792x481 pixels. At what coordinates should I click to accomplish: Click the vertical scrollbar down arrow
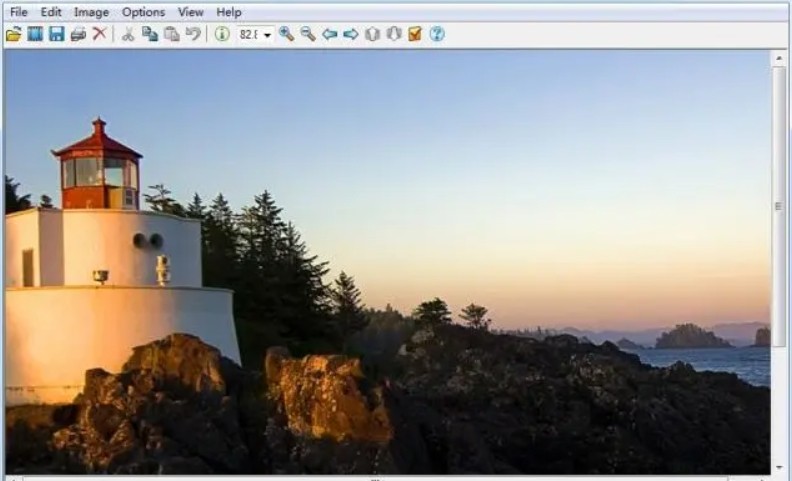[779, 466]
